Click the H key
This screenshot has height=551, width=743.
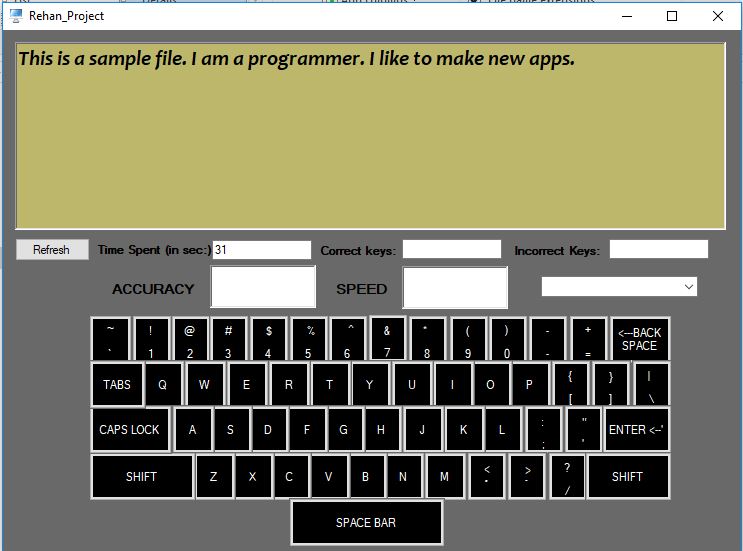pos(382,429)
